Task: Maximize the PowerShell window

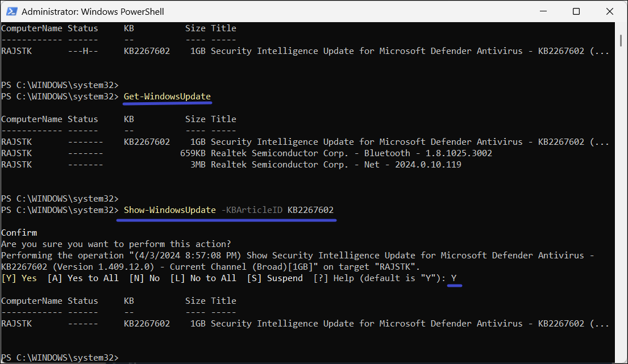Action: [576, 11]
